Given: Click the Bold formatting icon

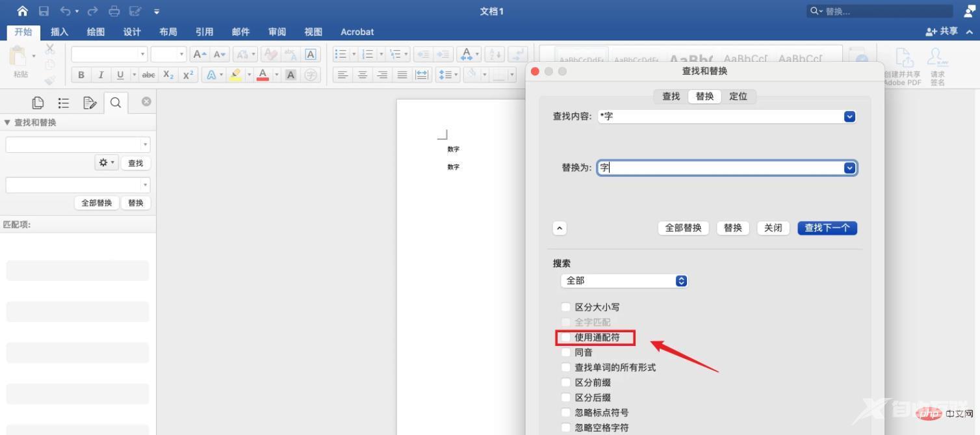Looking at the screenshot, I should point(81,75).
